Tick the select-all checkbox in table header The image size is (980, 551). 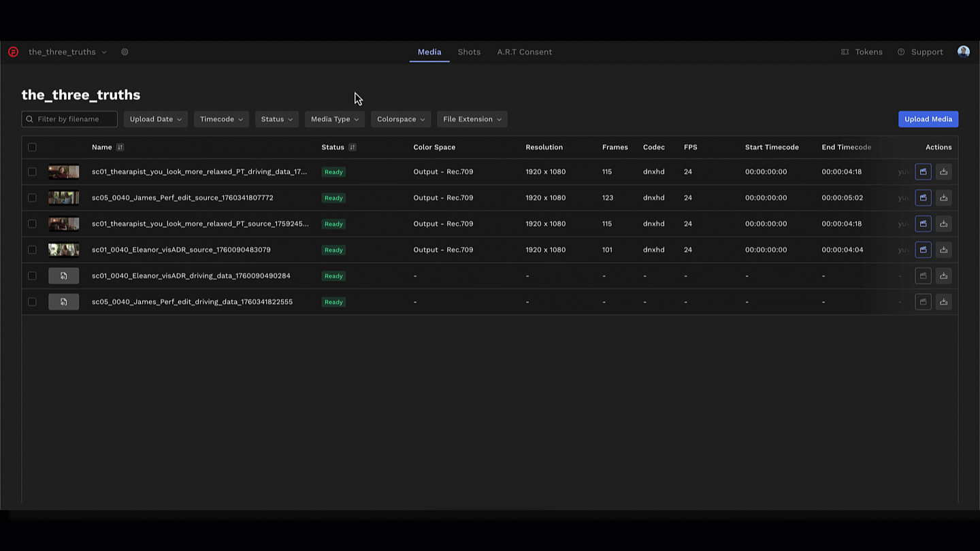(x=32, y=148)
